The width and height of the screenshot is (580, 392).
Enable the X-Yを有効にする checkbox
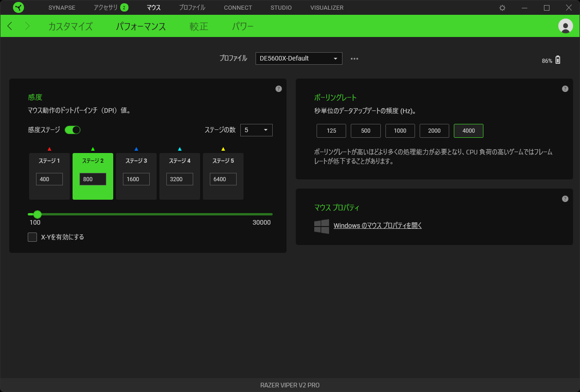tap(32, 237)
